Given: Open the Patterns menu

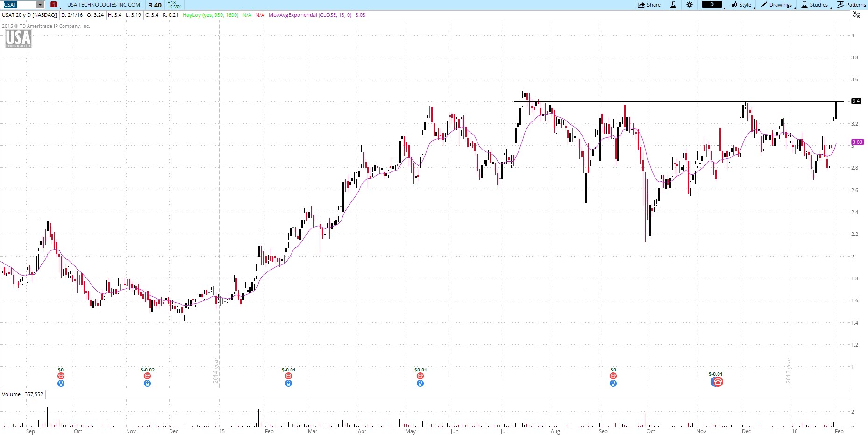Looking at the screenshot, I should point(851,5).
